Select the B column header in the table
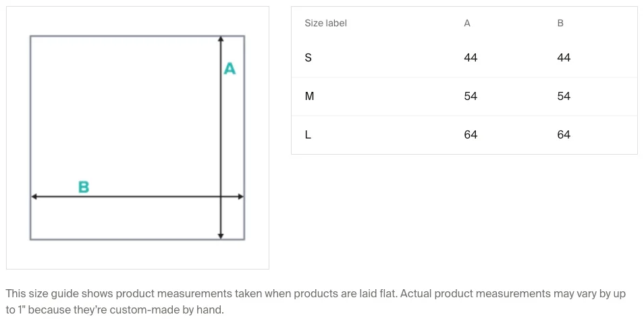 point(560,23)
